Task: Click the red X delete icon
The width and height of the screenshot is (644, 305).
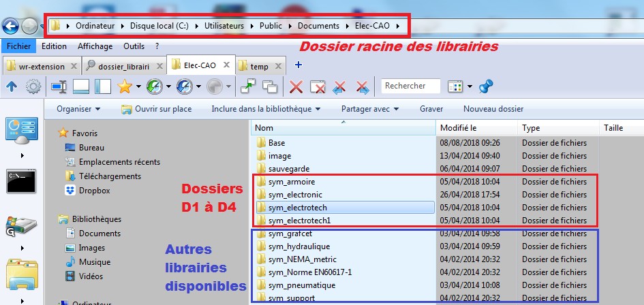Action: tap(296, 86)
